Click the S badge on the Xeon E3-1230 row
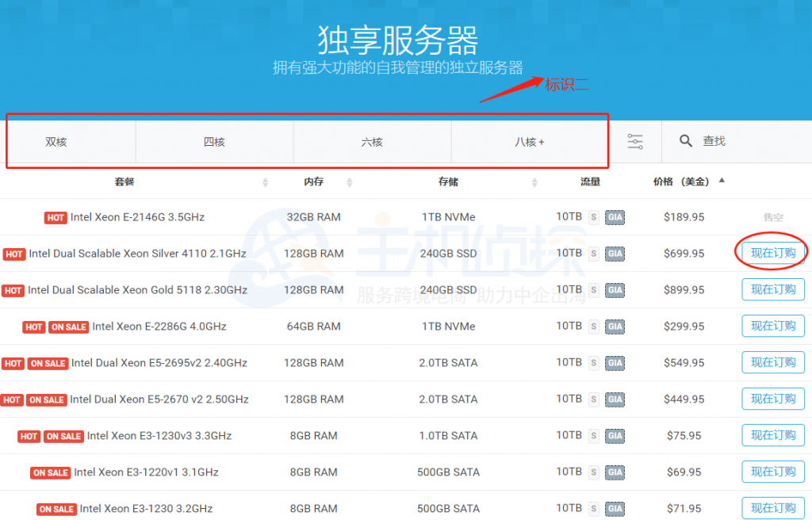Image resolution: width=812 pixels, height=520 pixels. click(x=594, y=508)
